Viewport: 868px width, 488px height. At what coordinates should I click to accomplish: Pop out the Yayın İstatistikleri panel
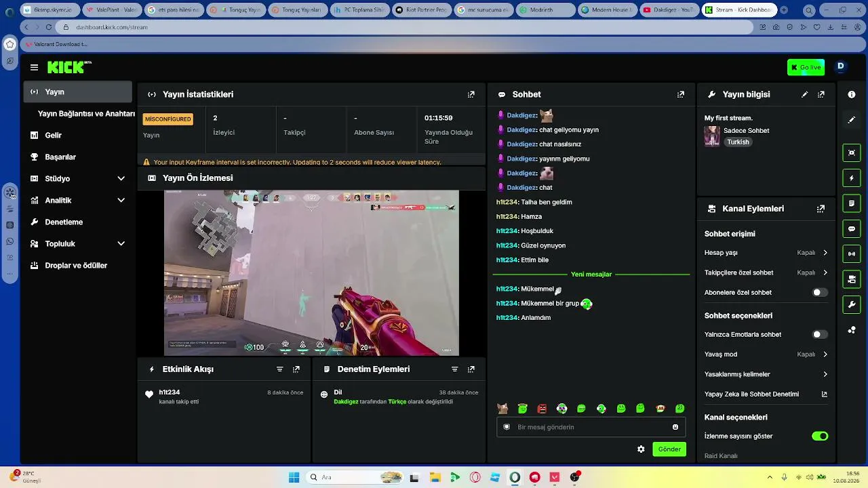[471, 94]
